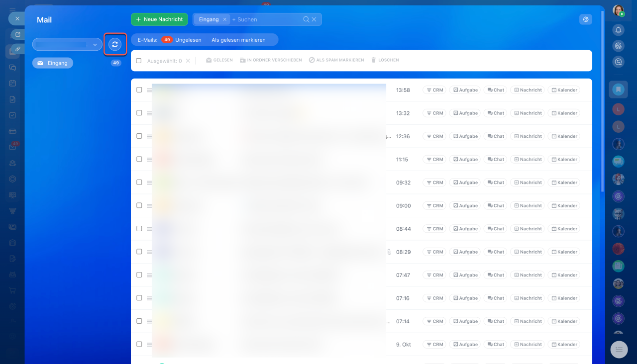
Task: Remove the Eingang filter chip
Action: tap(224, 19)
